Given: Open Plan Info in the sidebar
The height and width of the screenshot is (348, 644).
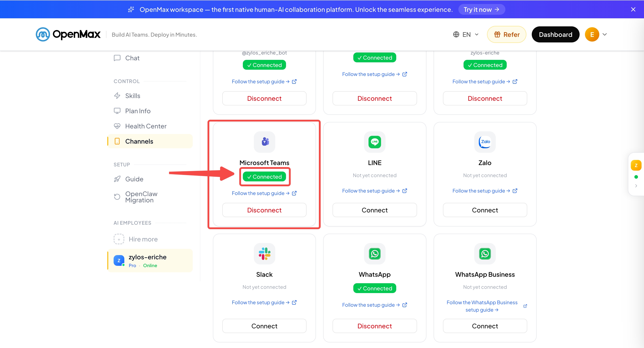Looking at the screenshot, I should [150, 111].
